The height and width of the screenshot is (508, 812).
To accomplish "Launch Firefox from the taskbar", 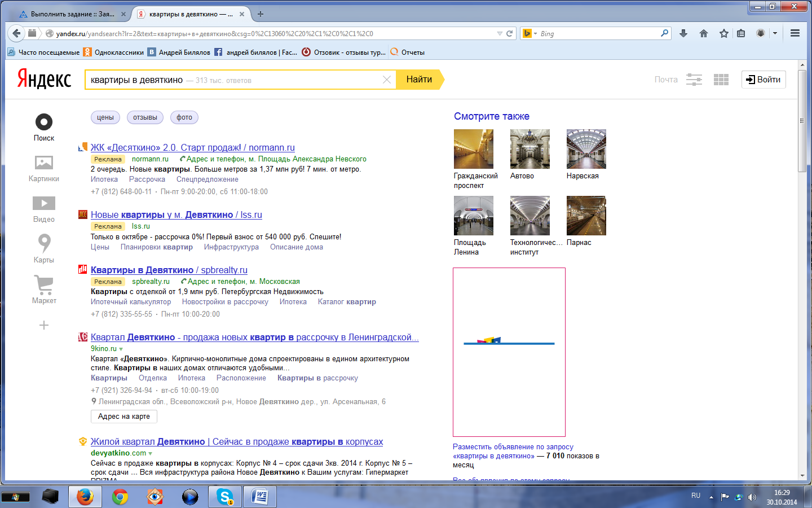I will coord(85,497).
